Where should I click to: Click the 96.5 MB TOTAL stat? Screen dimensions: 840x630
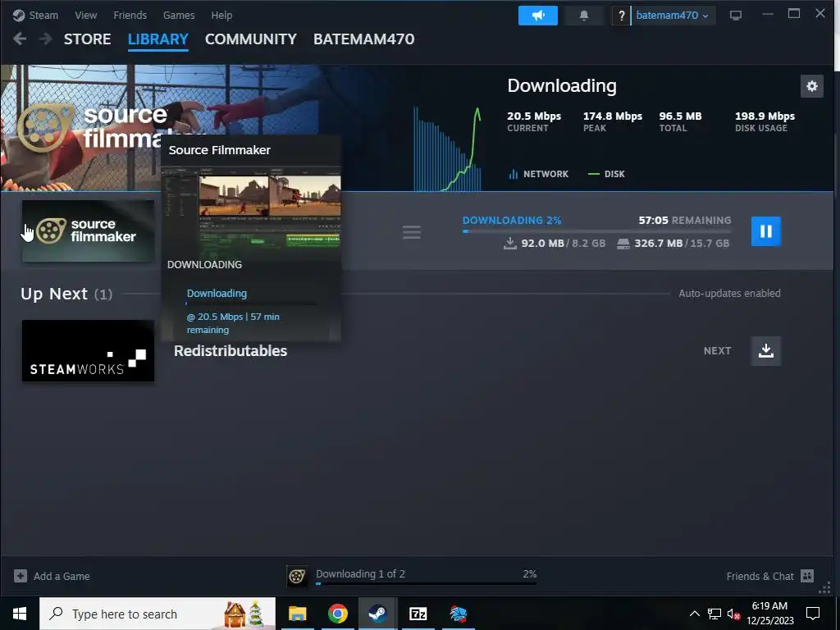pyautogui.click(x=680, y=121)
